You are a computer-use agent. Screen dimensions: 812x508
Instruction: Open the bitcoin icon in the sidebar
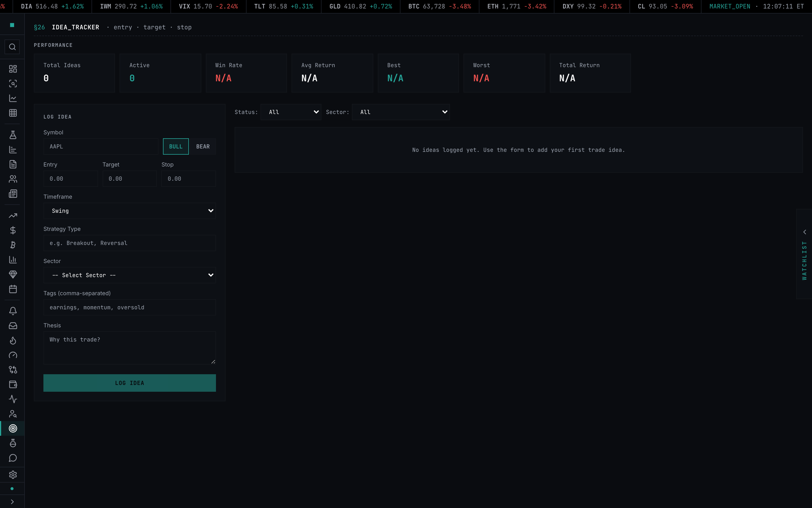pos(13,245)
